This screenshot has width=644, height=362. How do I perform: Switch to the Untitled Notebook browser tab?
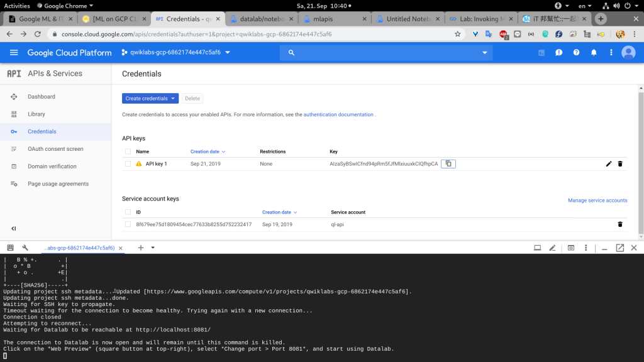click(x=408, y=19)
